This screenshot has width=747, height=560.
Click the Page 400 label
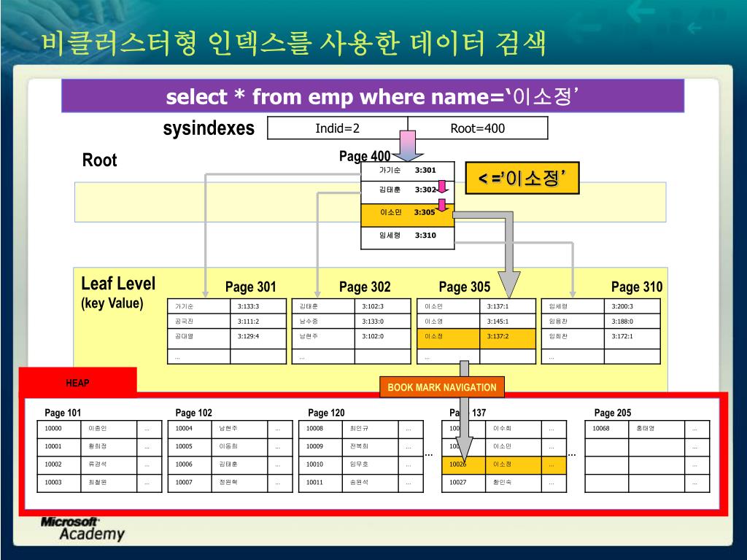pyautogui.click(x=365, y=156)
